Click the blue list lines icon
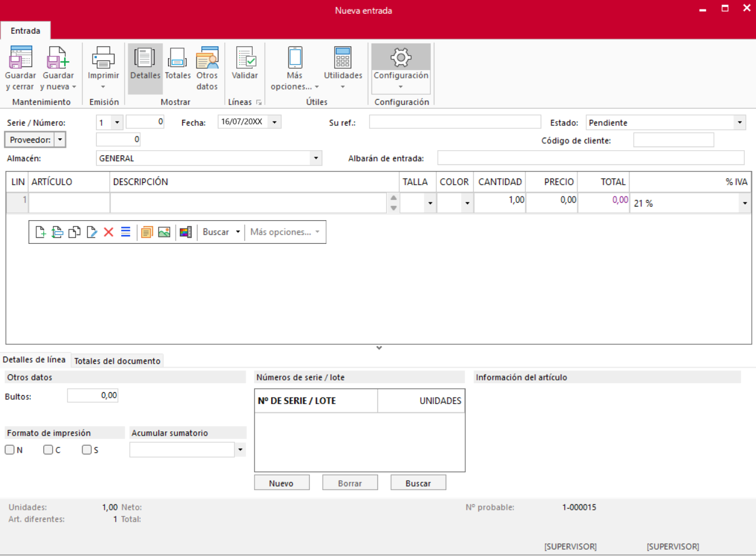 (x=125, y=232)
